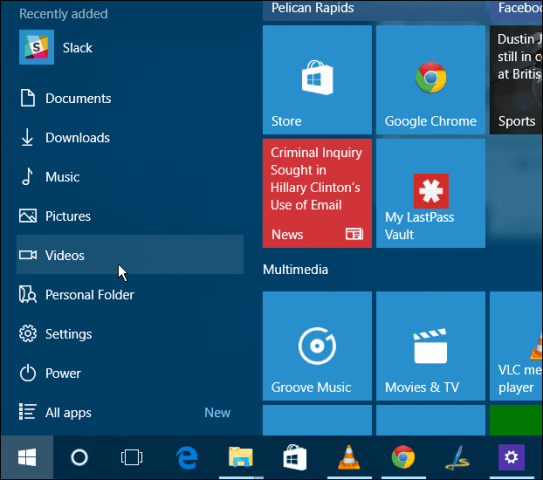
Task: Open the Facebook tile
Action: [516, 10]
